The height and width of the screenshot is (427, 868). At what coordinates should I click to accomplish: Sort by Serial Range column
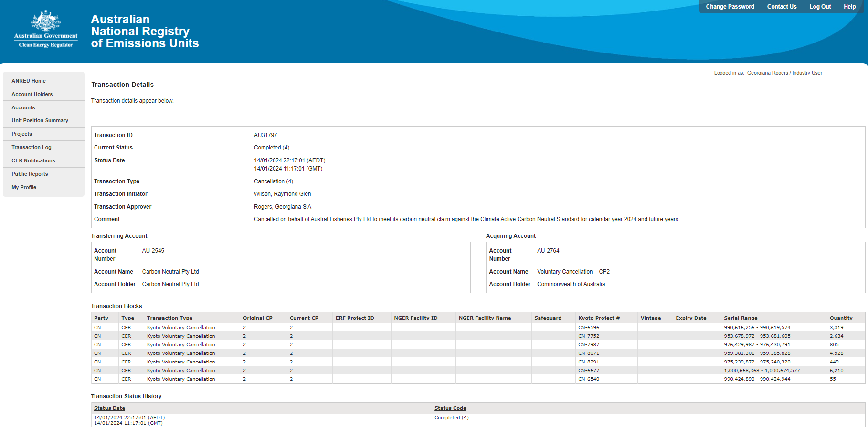[x=741, y=318]
